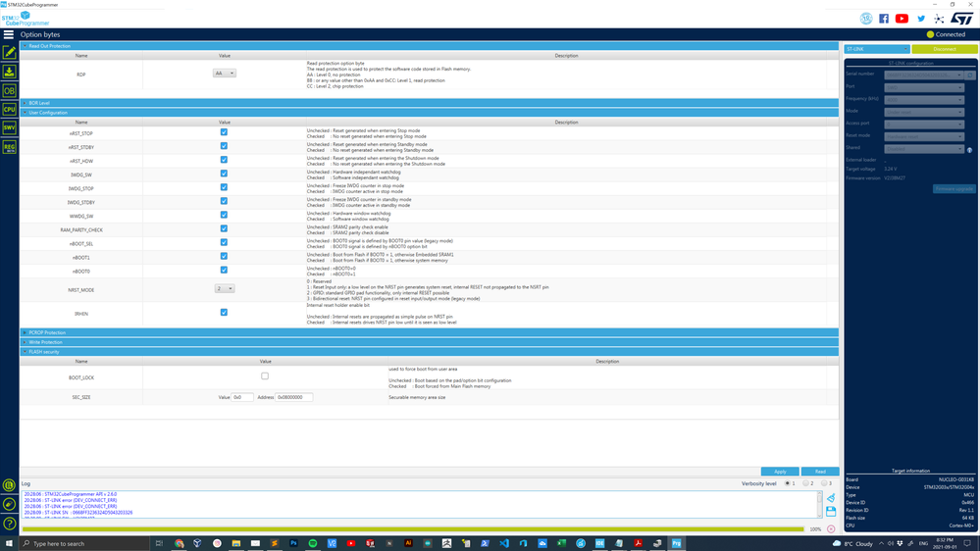The width and height of the screenshot is (980, 551).
Task: Click the Windows search box
Action: click(x=83, y=543)
